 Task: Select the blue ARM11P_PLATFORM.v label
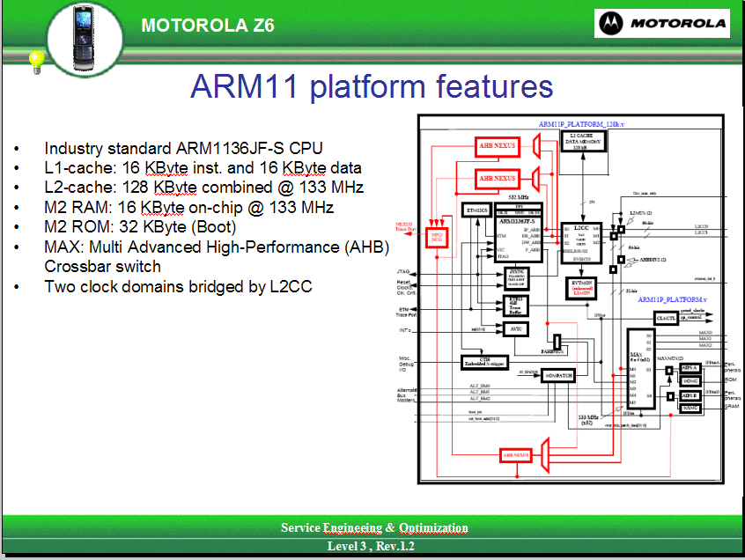(x=672, y=299)
